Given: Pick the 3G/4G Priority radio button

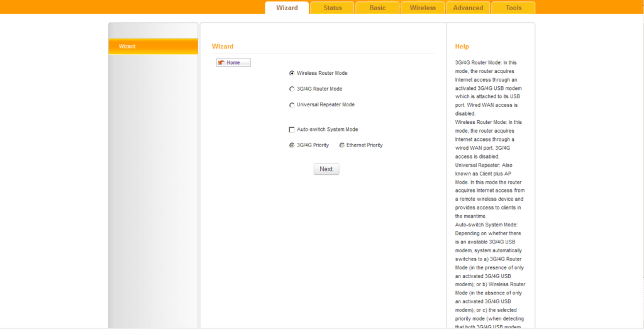Looking at the screenshot, I should coord(292,145).
